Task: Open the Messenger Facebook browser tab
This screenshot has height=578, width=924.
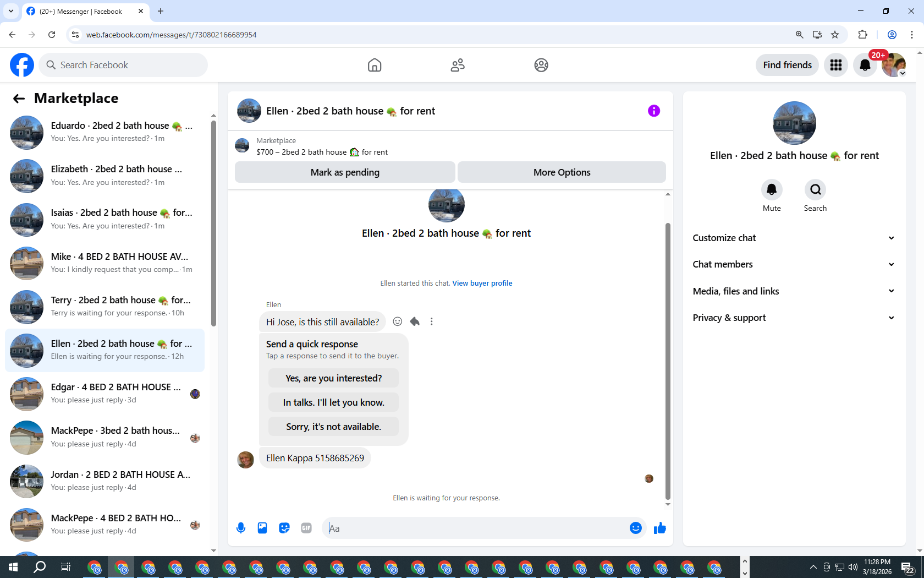Action: pyautogui.click(x=85, y=11)
